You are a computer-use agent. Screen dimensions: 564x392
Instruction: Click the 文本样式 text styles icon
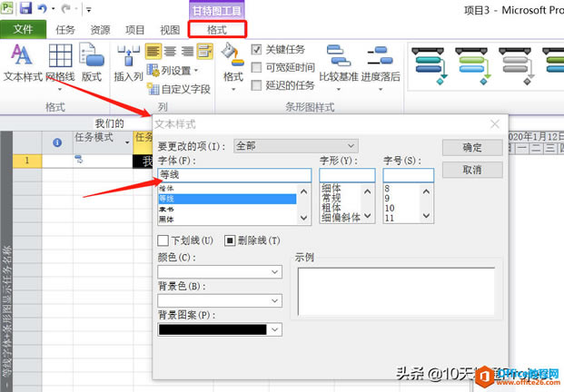click(x=23, y=63)
